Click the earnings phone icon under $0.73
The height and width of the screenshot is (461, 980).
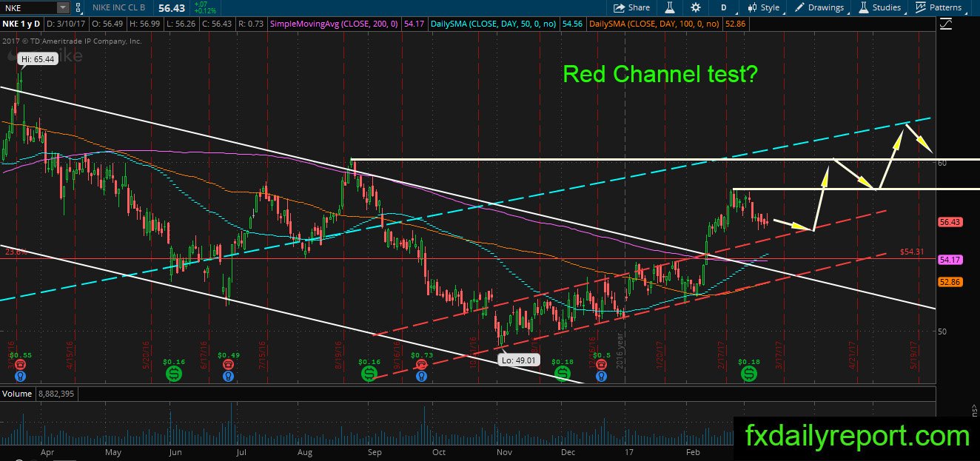(421, 364)
